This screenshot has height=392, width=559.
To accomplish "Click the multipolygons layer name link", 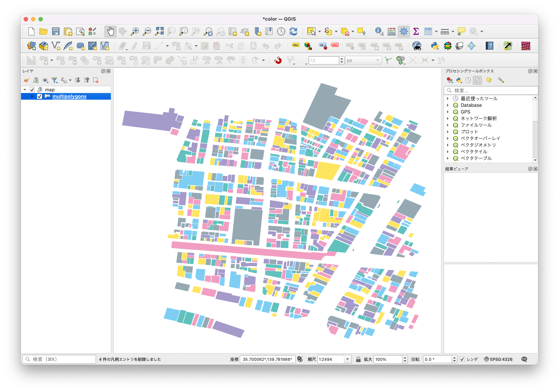I will pos(69,96).
